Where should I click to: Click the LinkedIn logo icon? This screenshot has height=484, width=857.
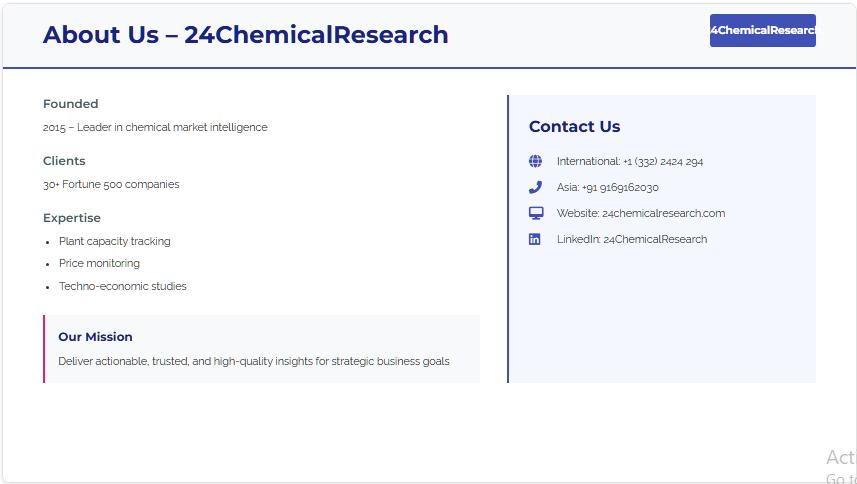535,239
